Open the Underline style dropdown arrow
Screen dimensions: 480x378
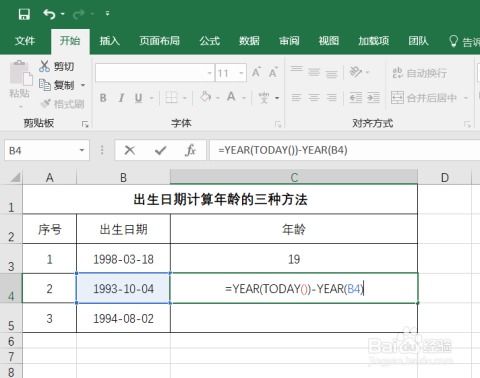[x=152, y=98]
